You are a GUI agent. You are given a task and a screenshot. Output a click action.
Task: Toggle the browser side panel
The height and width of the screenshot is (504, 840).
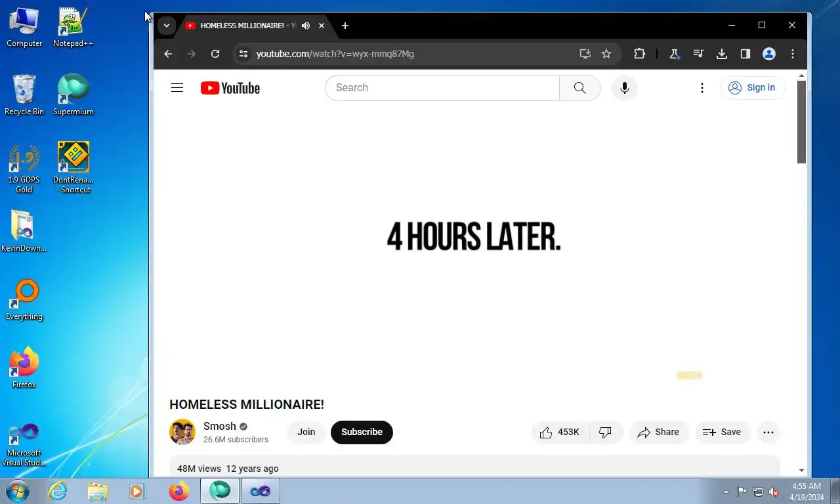(745, 54)
